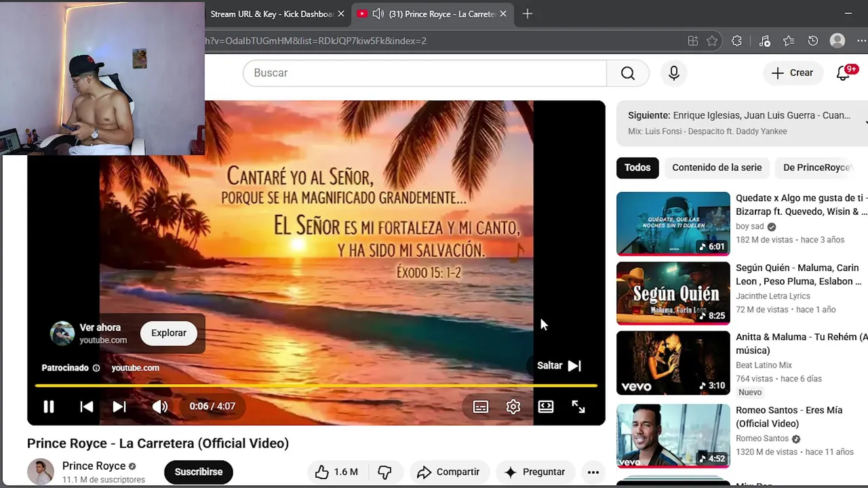Viewport: 868px width, 488px height.
Task: Select Contenido de la serie chip
Action: 717,167
